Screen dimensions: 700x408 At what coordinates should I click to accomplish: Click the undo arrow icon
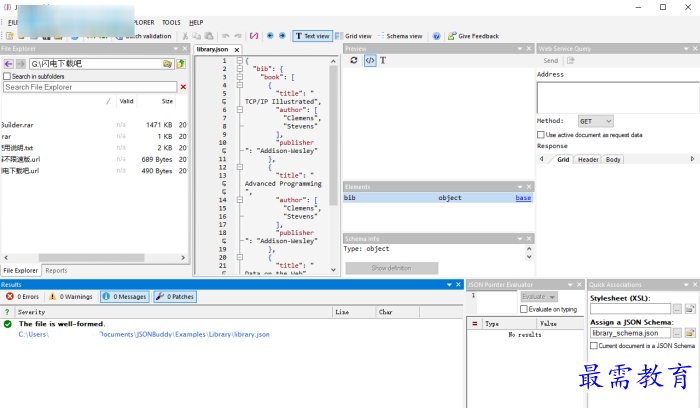click(226, 36)
